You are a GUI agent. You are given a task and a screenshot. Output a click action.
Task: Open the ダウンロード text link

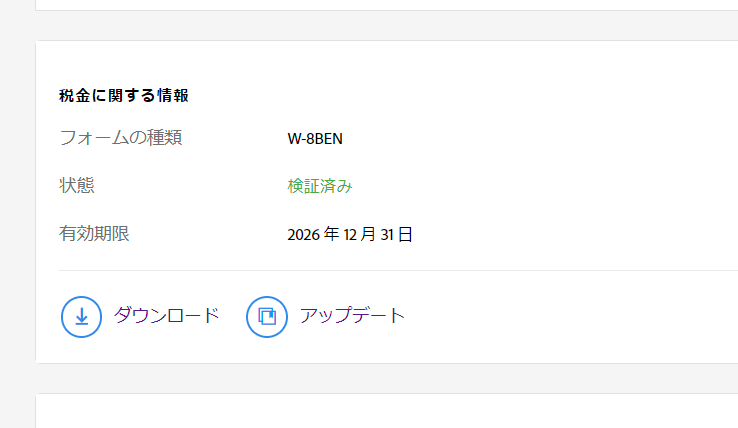166,316
